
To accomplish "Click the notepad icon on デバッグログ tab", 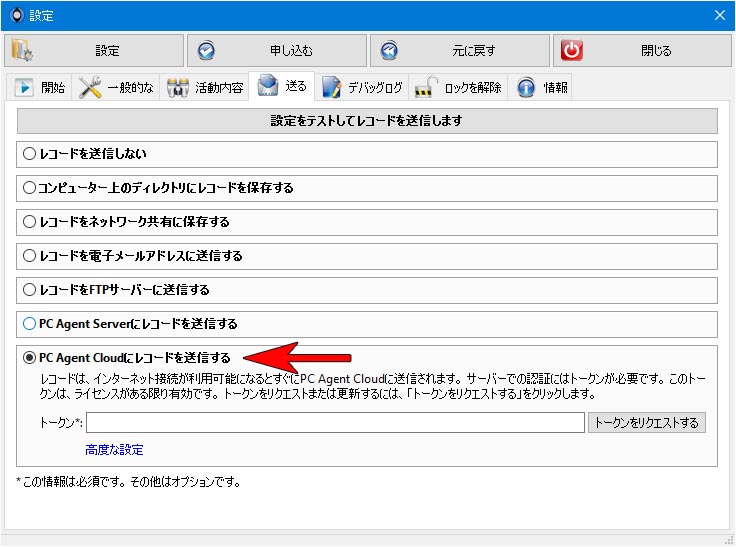I will [x=331, y=87].
